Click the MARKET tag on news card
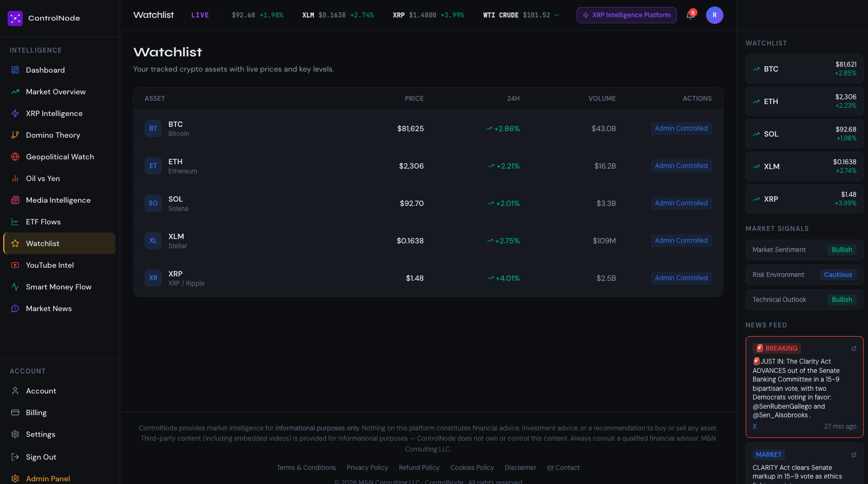868x484 pixels. coord(769,455)
